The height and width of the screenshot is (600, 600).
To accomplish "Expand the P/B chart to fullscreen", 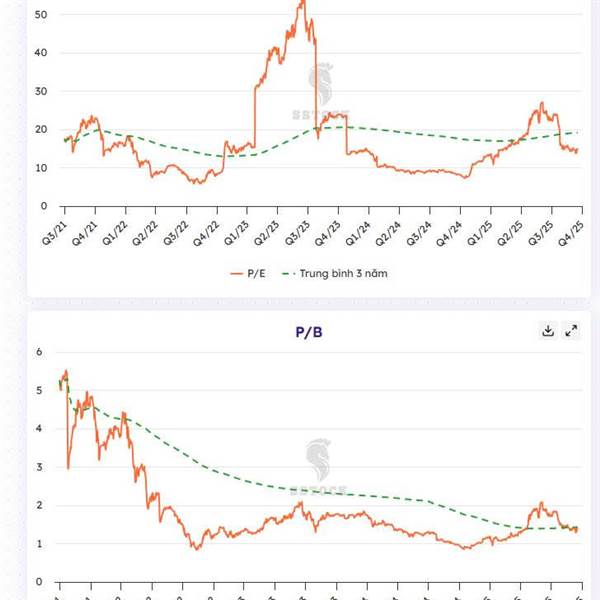I will [572, 331].
